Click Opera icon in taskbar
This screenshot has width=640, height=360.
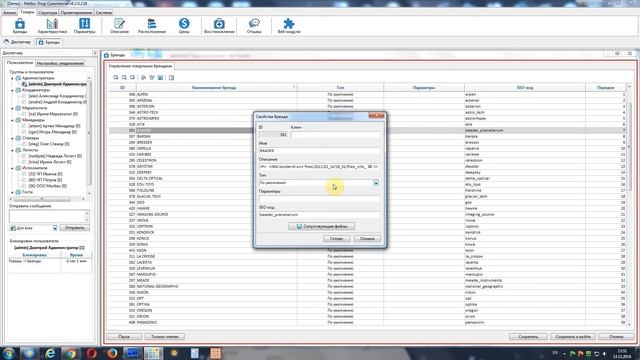point(91,353)
